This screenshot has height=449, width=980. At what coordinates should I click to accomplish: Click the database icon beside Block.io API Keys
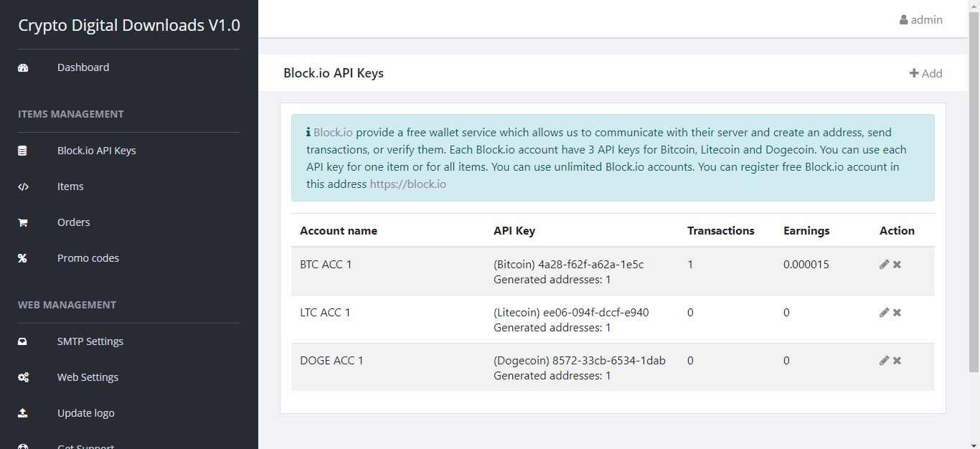point(23,151)
